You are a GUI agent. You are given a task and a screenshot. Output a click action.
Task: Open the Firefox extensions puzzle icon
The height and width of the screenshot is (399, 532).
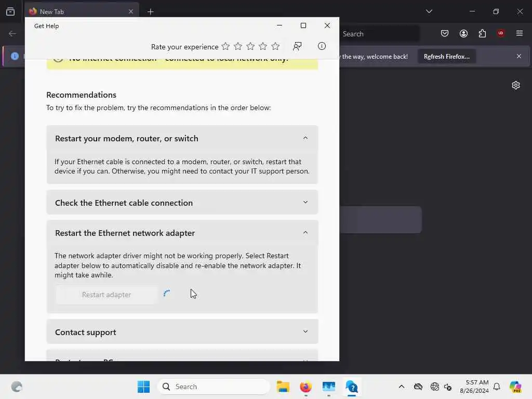(x=482, y=33)
